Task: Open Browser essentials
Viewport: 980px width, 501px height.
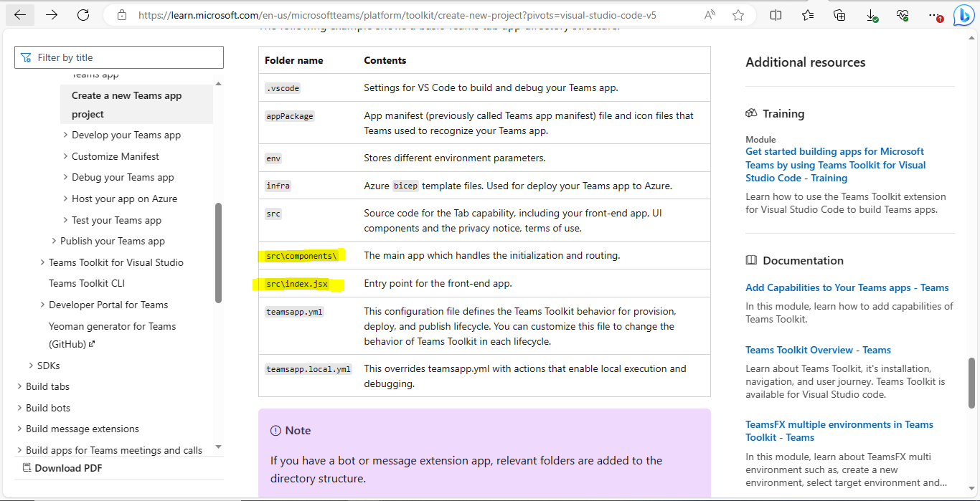Action: click(x=903, y=14)
